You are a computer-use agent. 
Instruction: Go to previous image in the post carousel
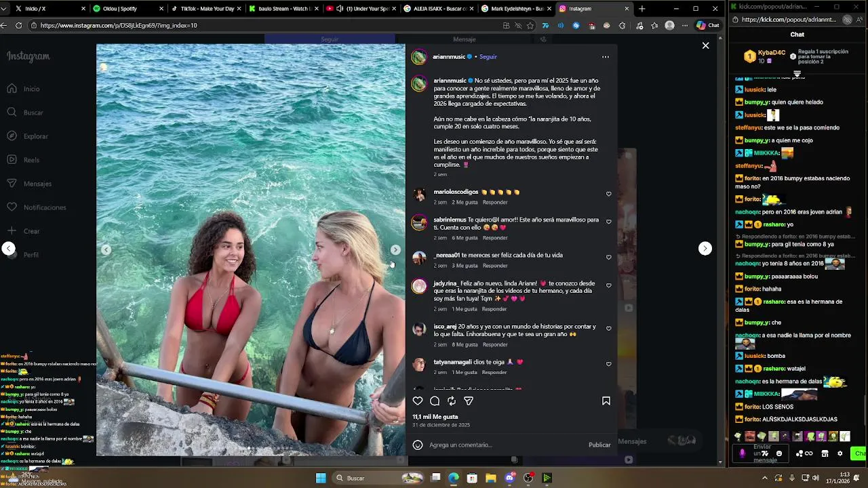106,249
